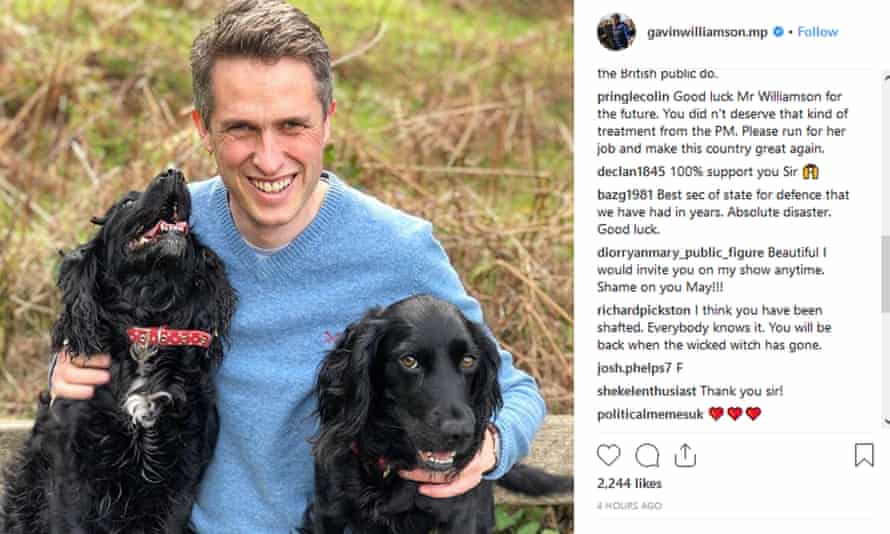This screenshot has height=534, width=890.
Task: Click the blue verified badge
Action: pyautogui.click(x=779, y=32)
